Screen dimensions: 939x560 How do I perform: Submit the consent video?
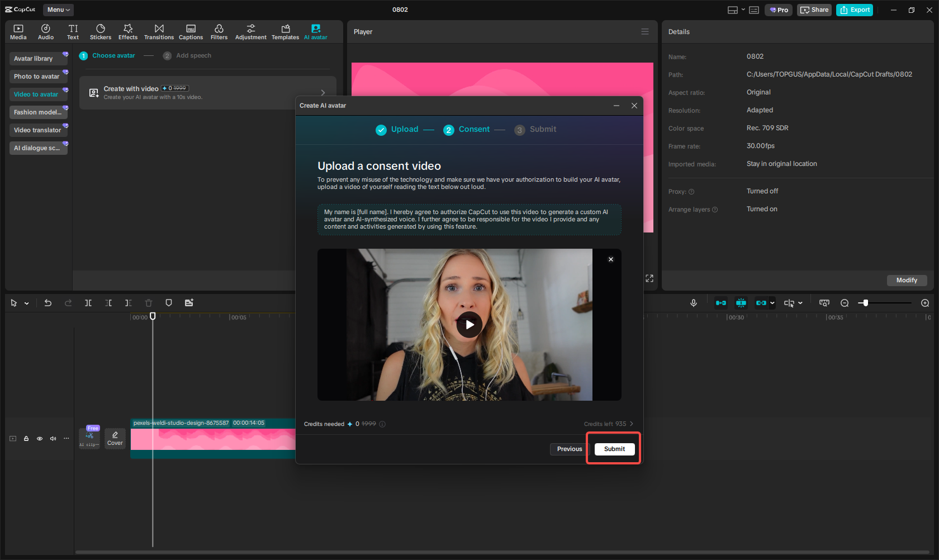coord(614,449)
